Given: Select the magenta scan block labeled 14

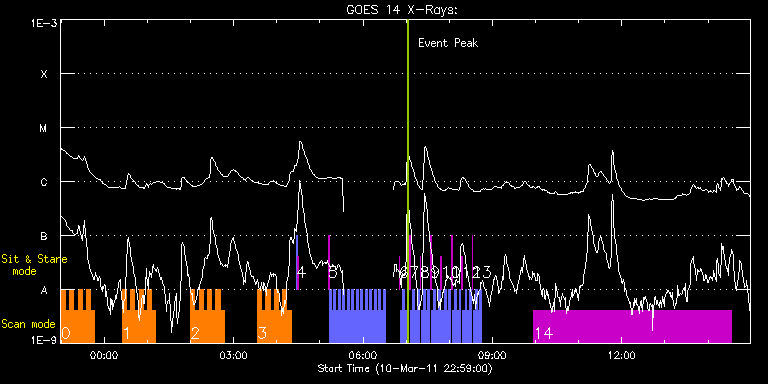Looking at the screenshot, I should (x=632, y=326).
